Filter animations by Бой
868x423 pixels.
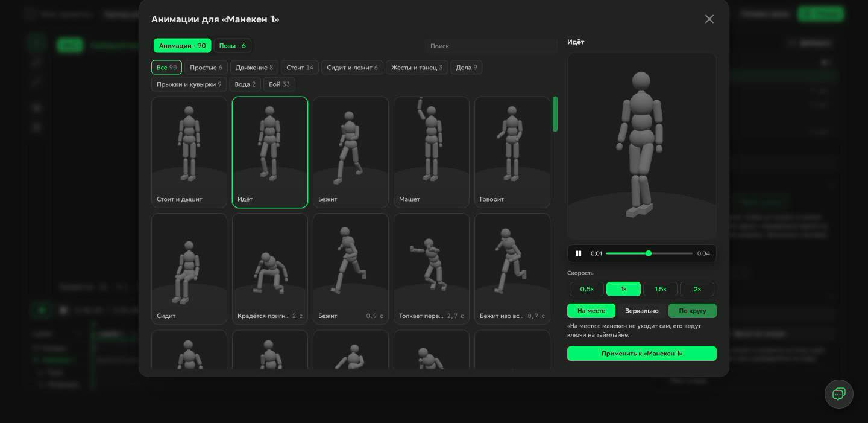coord(279,84)
